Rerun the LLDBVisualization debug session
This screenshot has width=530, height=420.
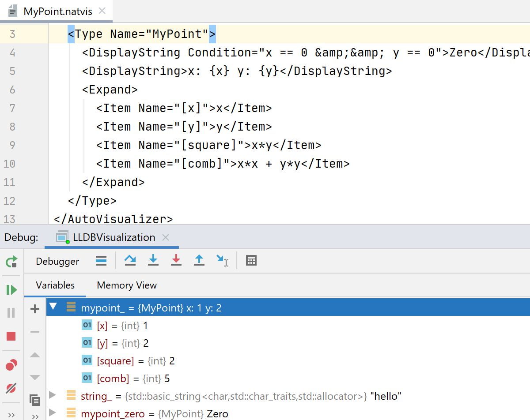pyautogui.click(x=11, y=262)
